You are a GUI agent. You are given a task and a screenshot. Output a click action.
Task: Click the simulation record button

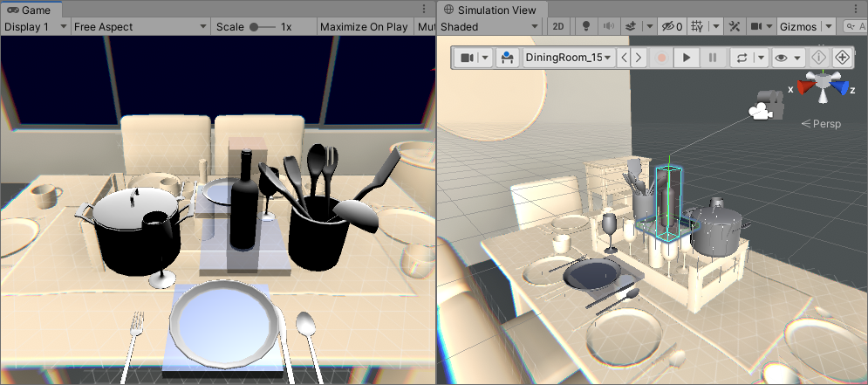(x=662, y=58)
